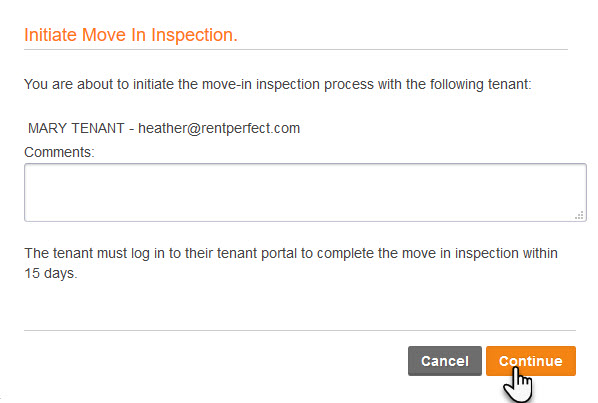The image size is (598, 403).
Task: Click the '15 days' deadline text
Action: pos(51,273)
